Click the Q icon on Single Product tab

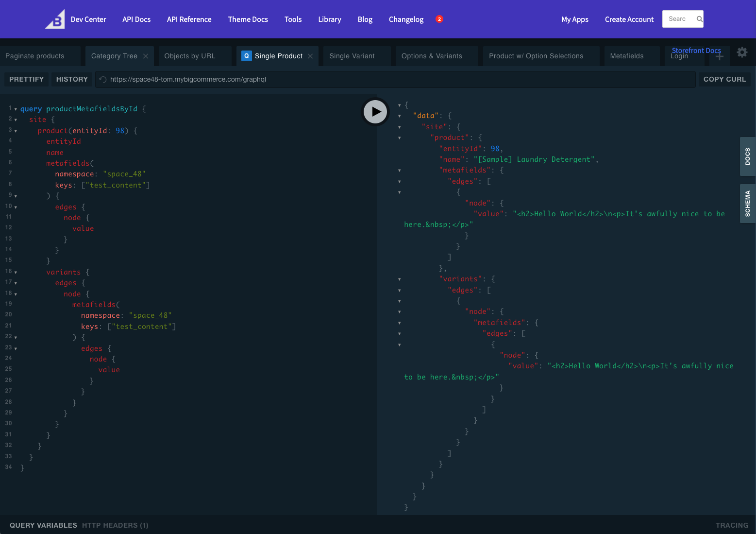tap(247, 56)
